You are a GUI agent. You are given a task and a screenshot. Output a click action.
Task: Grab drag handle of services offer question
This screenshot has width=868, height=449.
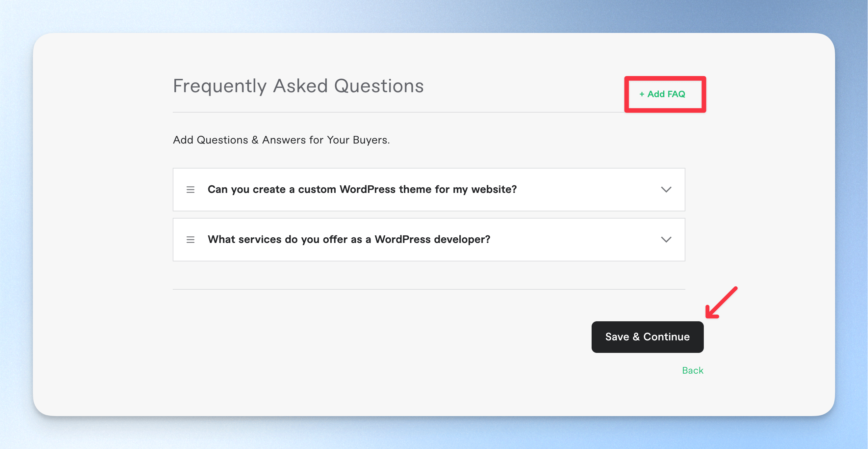tap(191, 239)
